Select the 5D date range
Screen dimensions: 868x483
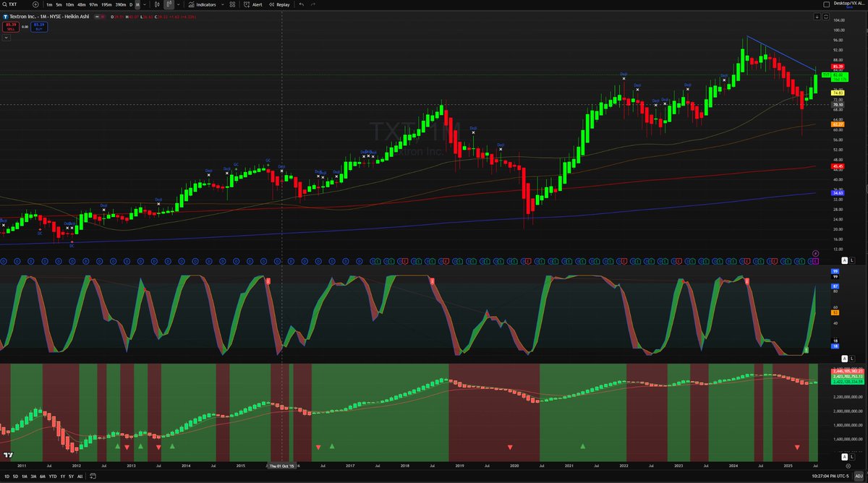(x=14, y=477)
